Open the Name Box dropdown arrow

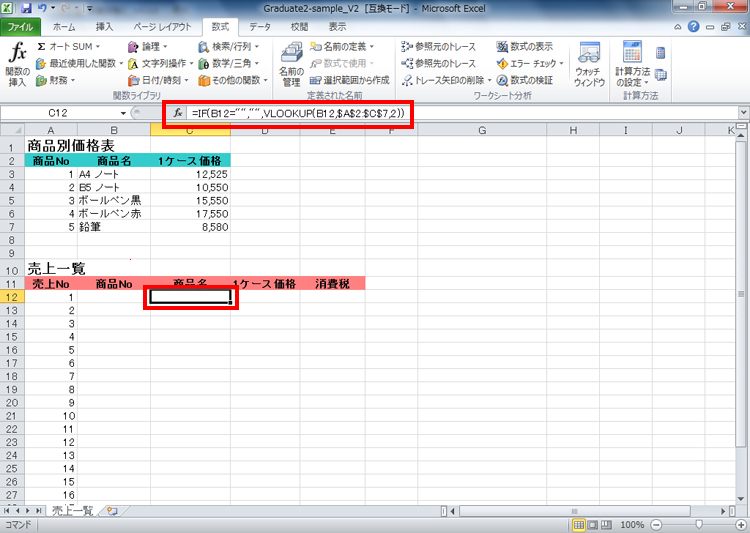pyautogui.click(x=123, y=113)
